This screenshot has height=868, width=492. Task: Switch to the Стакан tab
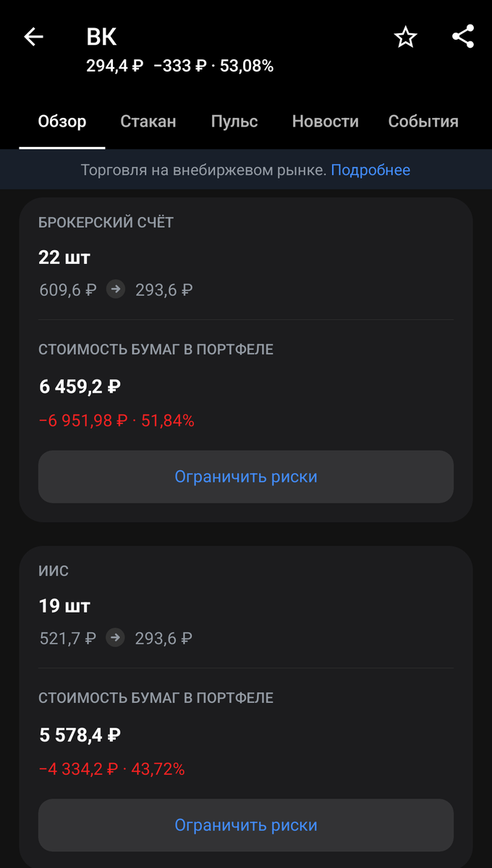[x=148, y=122]
